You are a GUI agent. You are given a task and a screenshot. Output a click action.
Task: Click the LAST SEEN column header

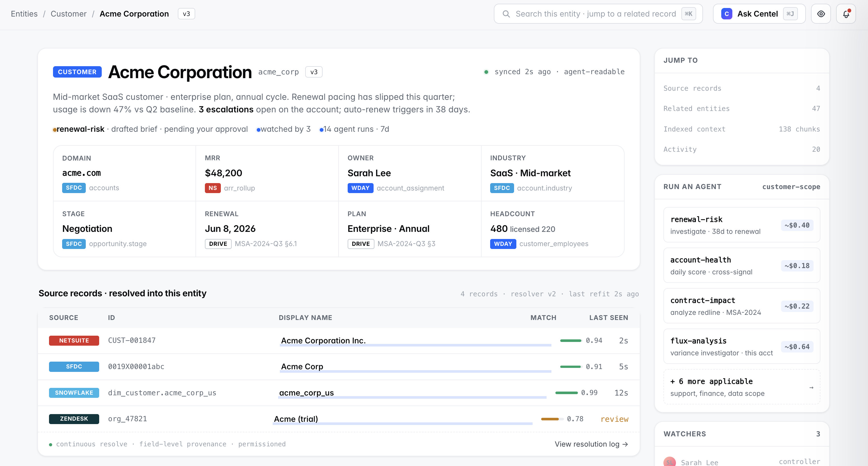click(x=609, y=318)
